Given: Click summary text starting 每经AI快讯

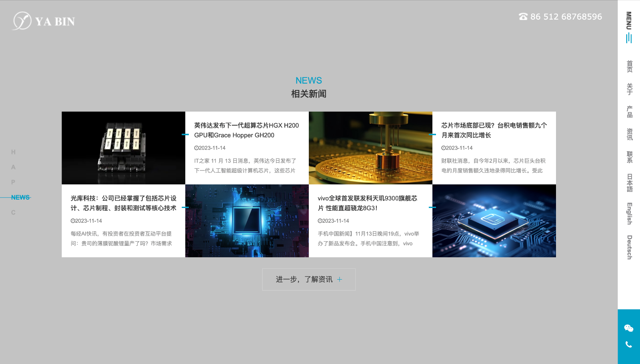Looking at the screenshot, I should tap(121, 238).
